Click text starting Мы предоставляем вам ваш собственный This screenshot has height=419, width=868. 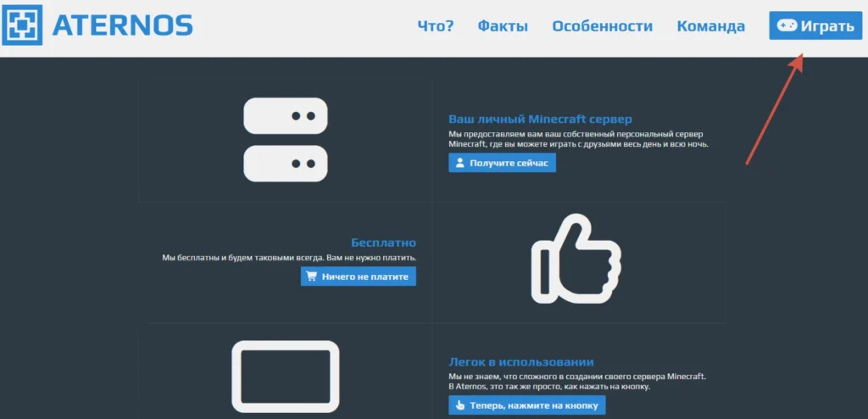coord(578,139)
